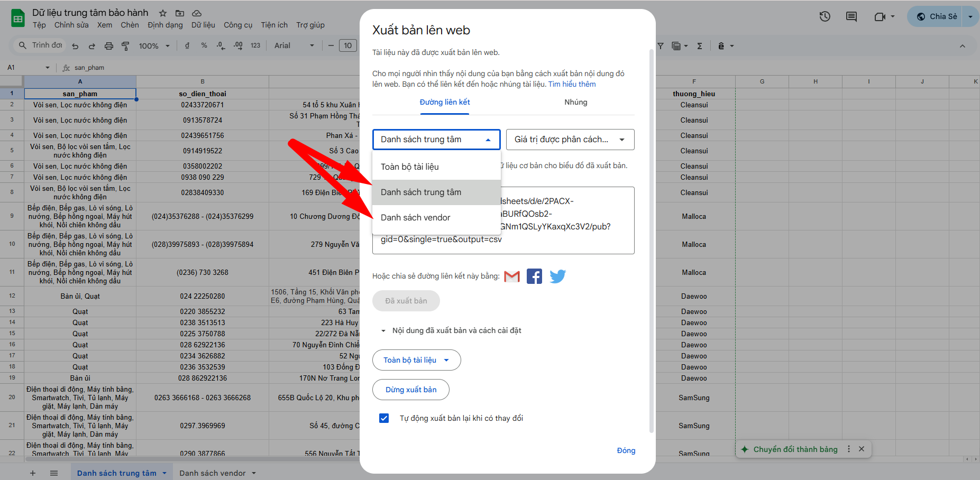Open the all sheets list icon
Screen dimensions: 980x480
click(54, 473)
